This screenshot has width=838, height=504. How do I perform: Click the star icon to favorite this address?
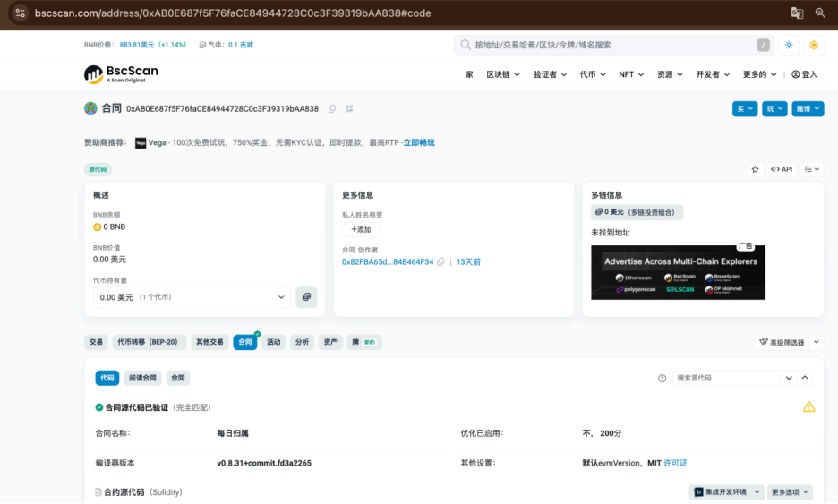755,169
